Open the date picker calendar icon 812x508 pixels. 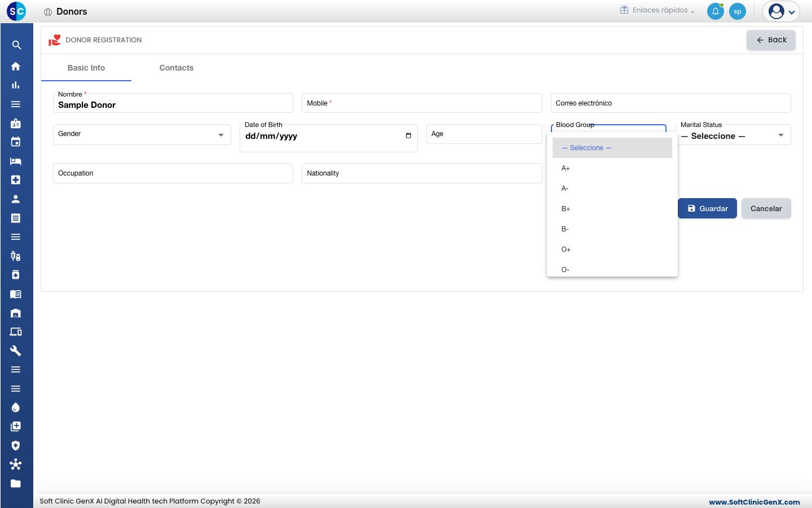pos(408,135)
